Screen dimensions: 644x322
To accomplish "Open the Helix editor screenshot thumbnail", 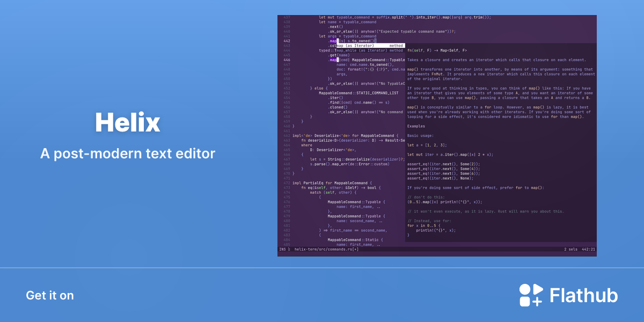I will click(x=437, y=136).
